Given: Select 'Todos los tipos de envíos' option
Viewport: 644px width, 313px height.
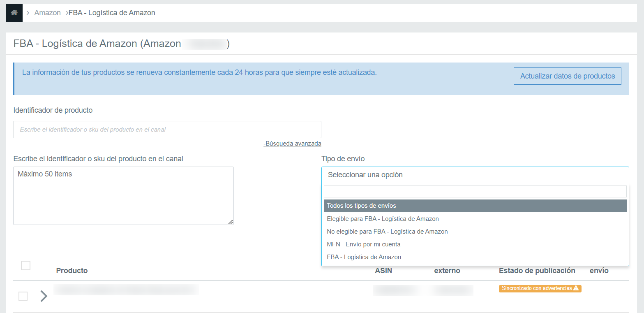Looking at the screenshot, I should pos(475,206).
